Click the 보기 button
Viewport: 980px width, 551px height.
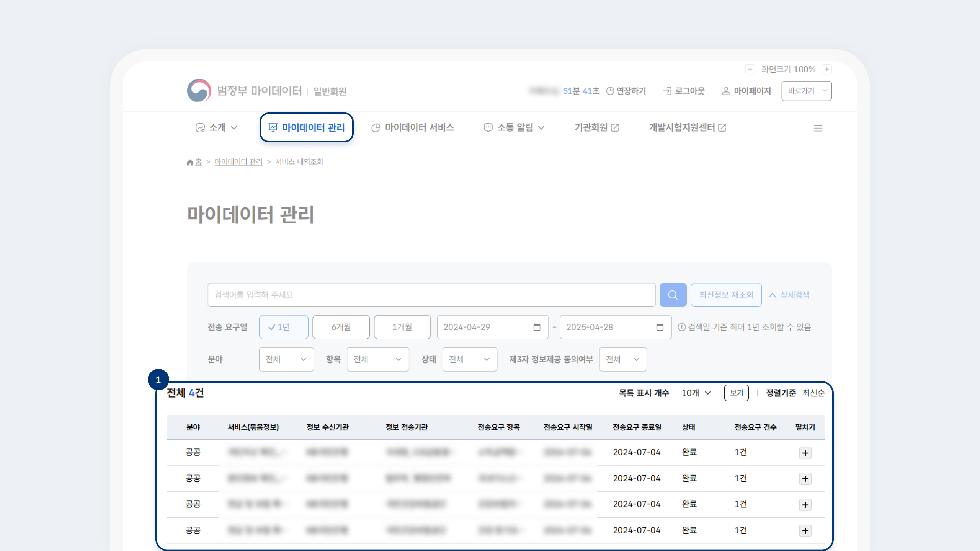(737, 393)
